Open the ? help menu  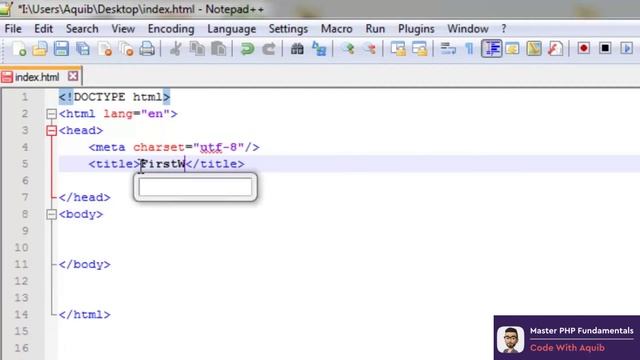coord(504,29)
